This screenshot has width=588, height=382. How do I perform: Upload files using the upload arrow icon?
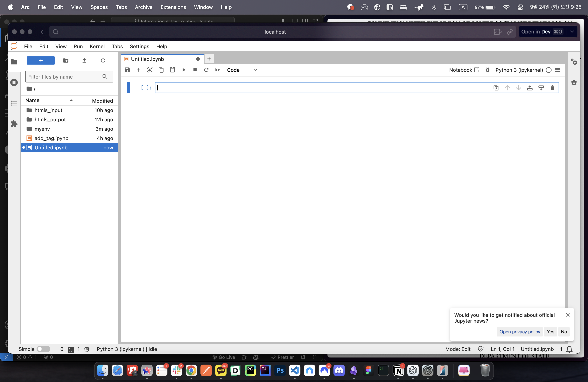(84, 60)
